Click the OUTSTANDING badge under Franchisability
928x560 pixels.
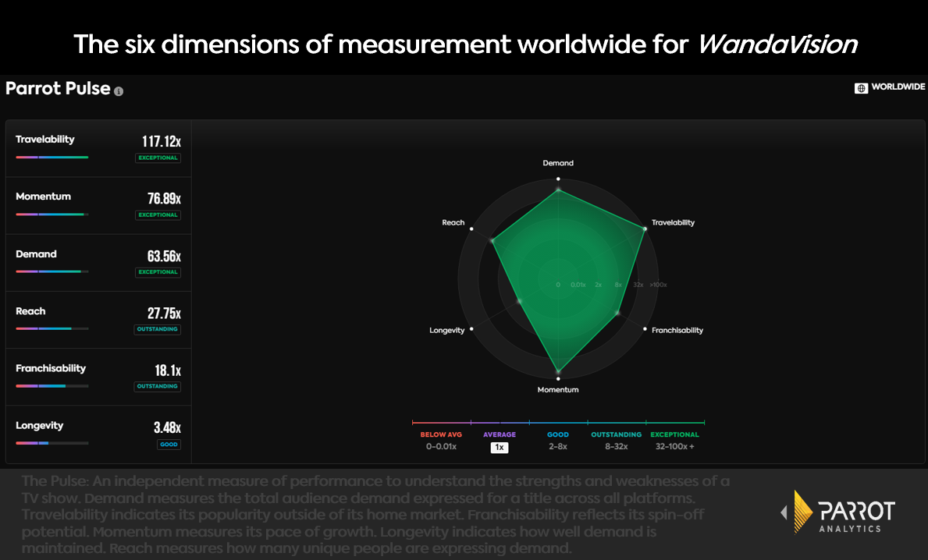[158, 387]
